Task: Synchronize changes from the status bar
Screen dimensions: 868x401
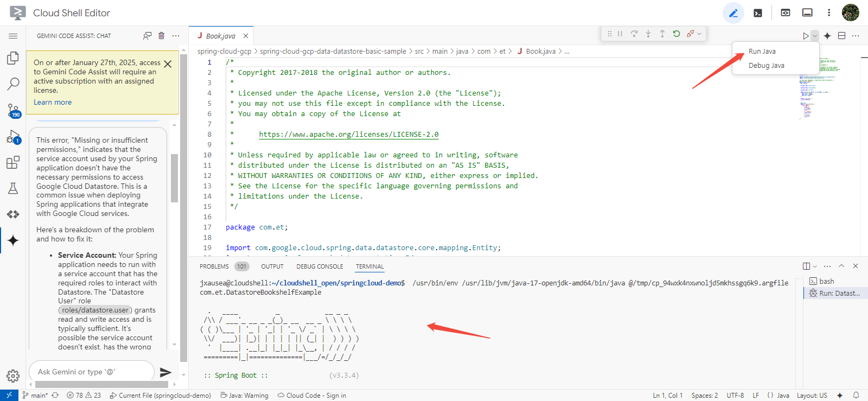Action: 55,396
